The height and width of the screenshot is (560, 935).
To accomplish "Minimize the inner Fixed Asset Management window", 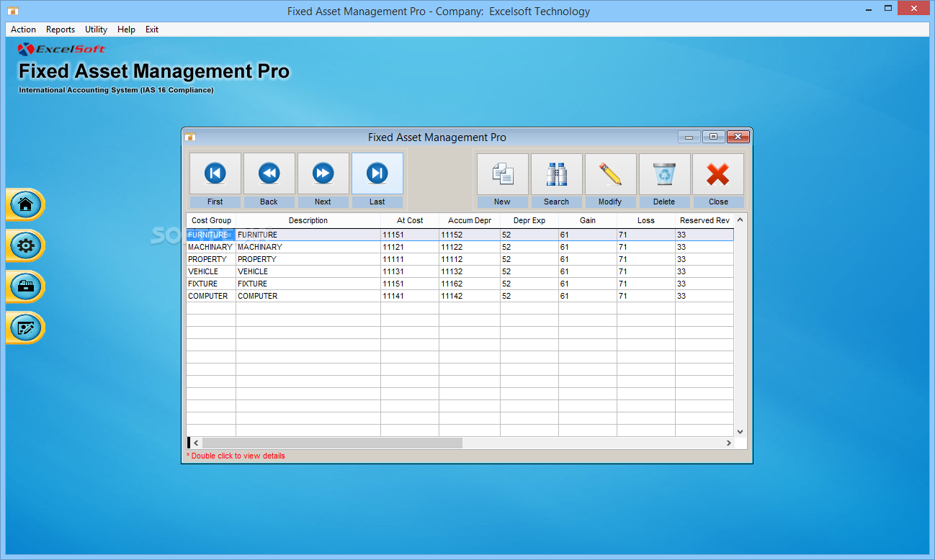I will [x=689, y=137].
